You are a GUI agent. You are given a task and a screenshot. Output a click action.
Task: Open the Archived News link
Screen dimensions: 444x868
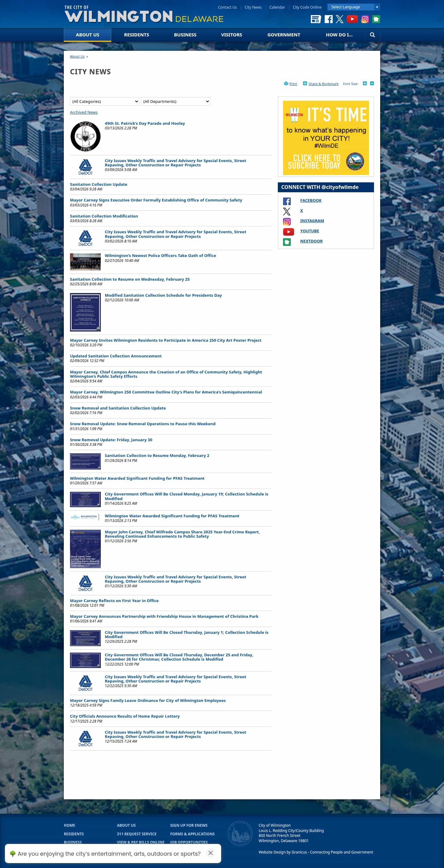[x=84, y=112]
